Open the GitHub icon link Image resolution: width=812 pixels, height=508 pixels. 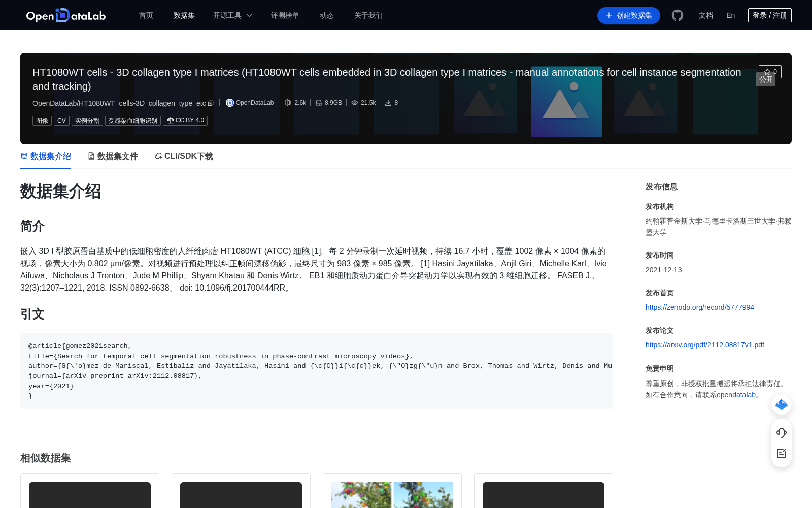pyautogui.click(x=677, y=15)
